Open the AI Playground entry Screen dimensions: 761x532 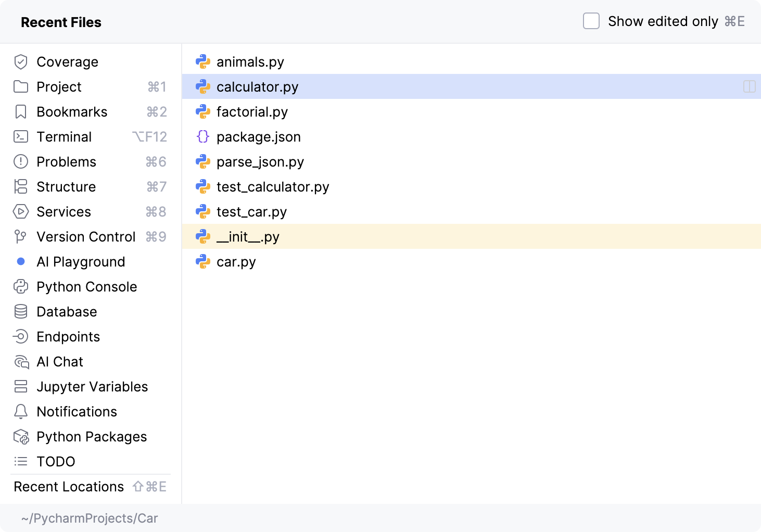[x=81, y=262]
